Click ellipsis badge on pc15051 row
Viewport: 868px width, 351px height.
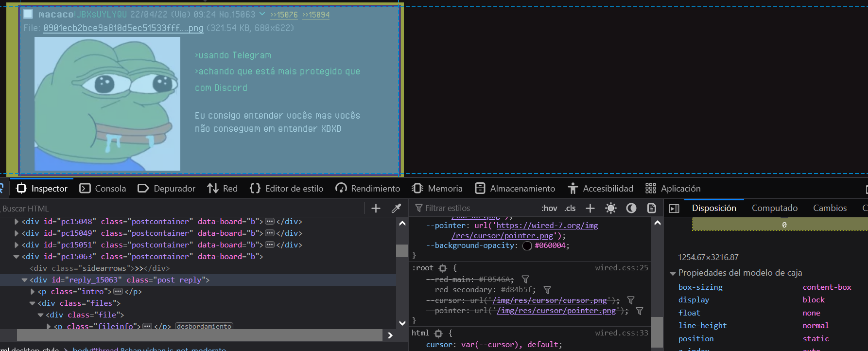[x=270, y=245]
